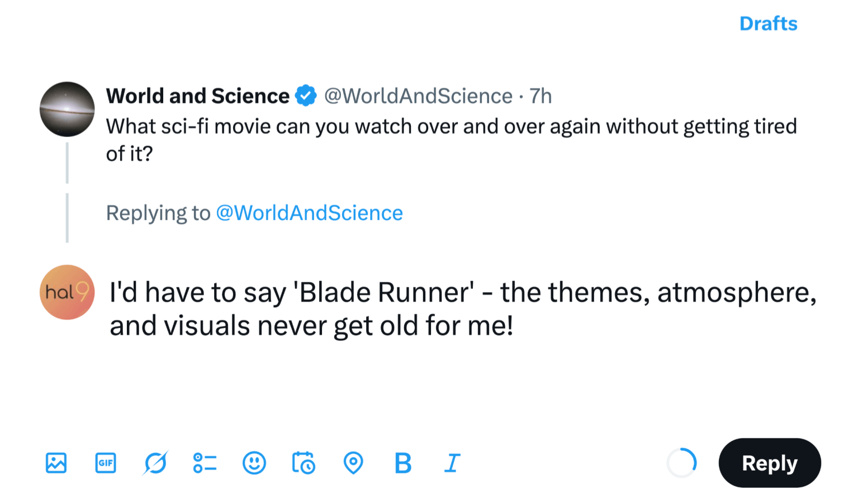Click the blue verified badge
The width and height of the screenshot is (858, 504).
click(x=306, y=96)
